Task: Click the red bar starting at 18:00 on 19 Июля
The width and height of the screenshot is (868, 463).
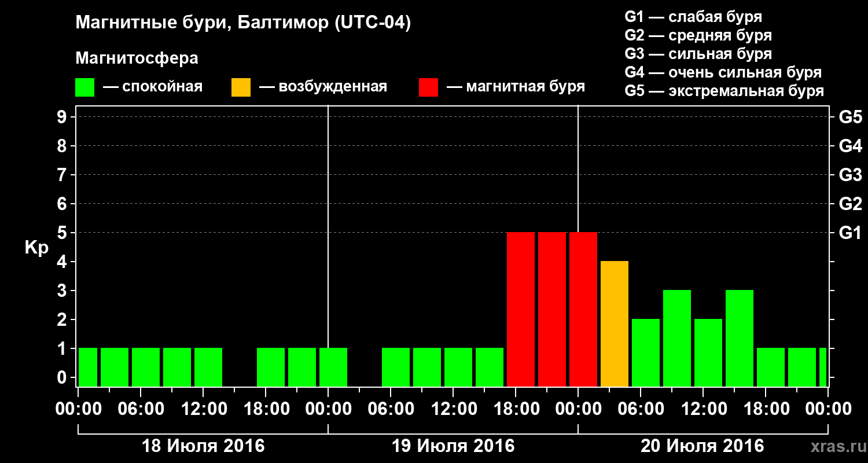Action: click(x=521, y=310)
